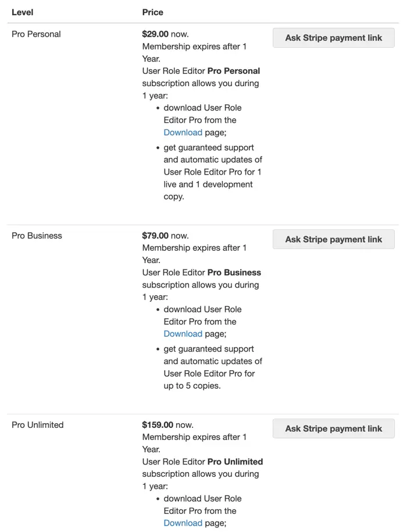This screenshot has height=532, width=407.
Task: Click the guaranteed support bullet under Pro Personal
Action: point(209,147)
